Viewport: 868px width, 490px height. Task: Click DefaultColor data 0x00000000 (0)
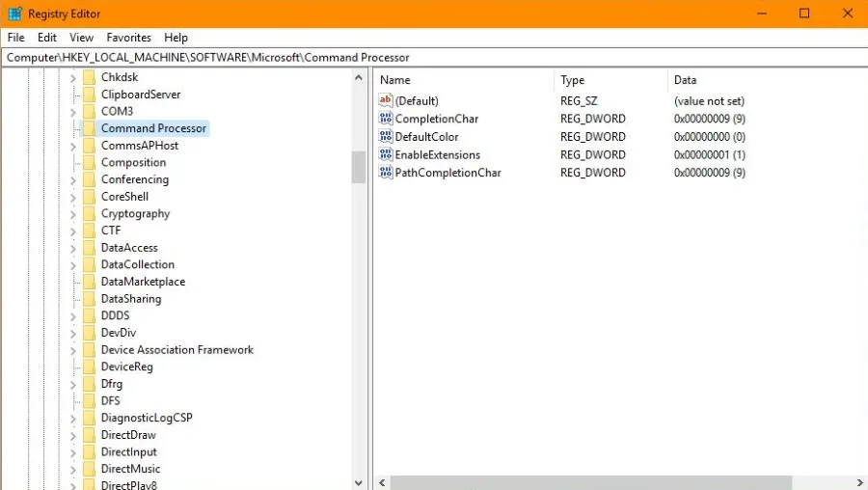pos(710,136)
